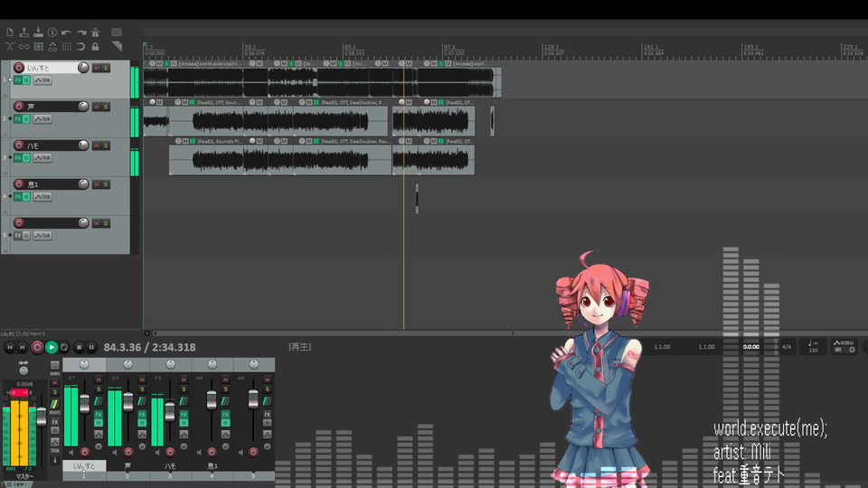The width and height of the screenshot is (868, 488).
Task: Click timeline ruler marker 97.1
Action: pyautogui.click(x=449, y=48)
